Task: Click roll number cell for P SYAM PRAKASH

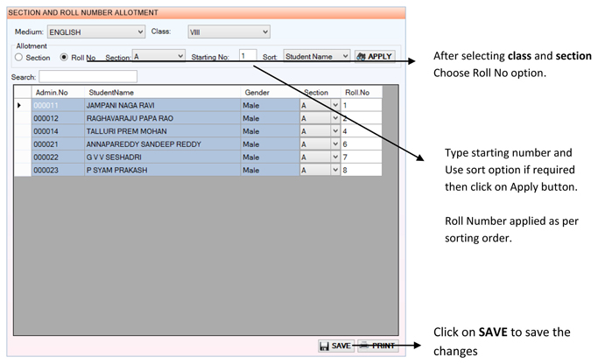Action: pyautogui.click(x=362, y=170)
